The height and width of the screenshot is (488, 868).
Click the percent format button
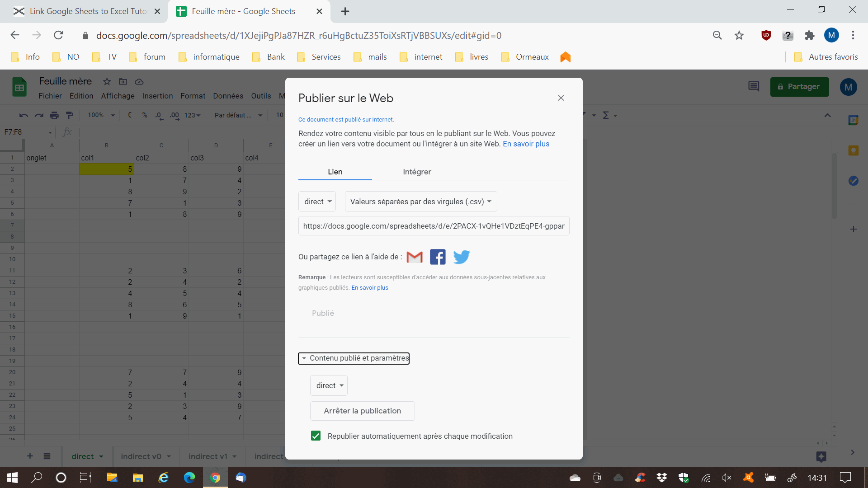click(145, 115)
